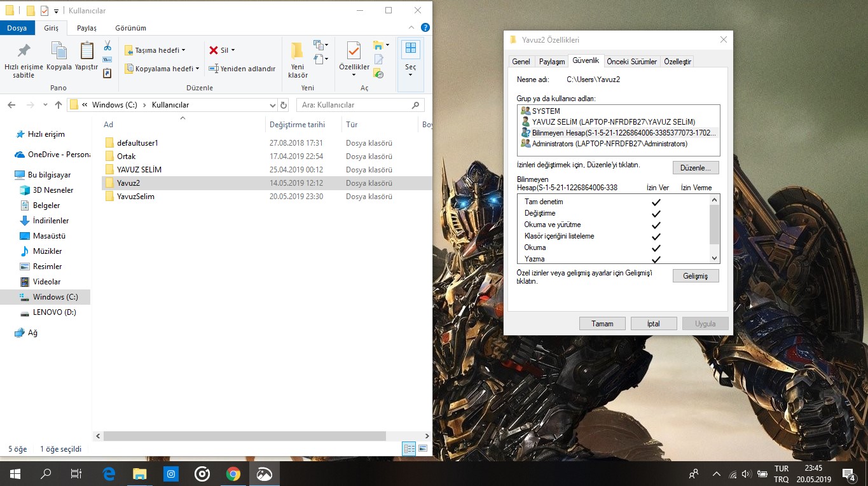Viewport: 868px width, 486px height.
Task: Open address bar history dropdown chevron
Action: point(273,105)
